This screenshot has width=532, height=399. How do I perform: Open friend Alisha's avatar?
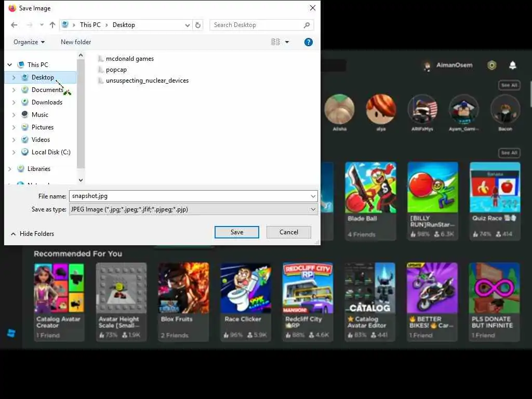339,109
